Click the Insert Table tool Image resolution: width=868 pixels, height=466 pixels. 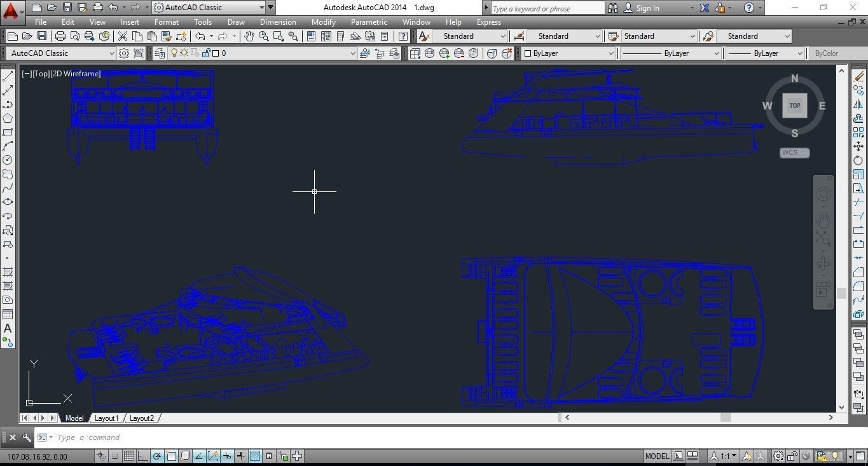8,314
